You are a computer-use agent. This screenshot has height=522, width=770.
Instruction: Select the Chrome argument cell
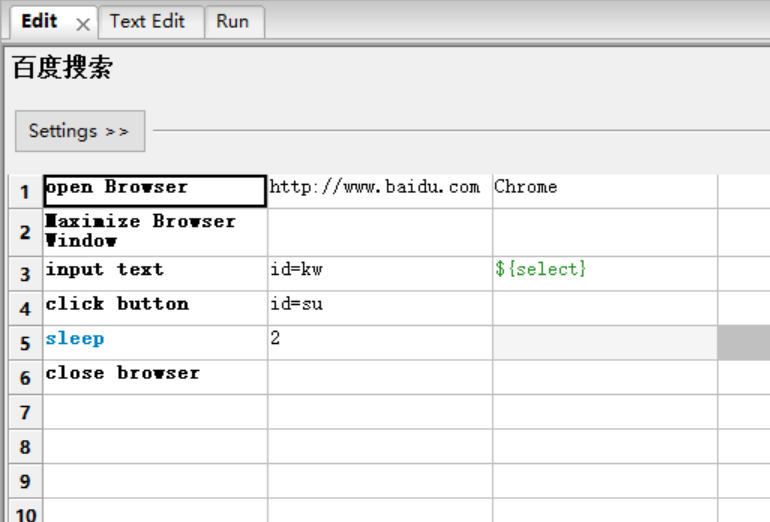click(x=605, y=191)
